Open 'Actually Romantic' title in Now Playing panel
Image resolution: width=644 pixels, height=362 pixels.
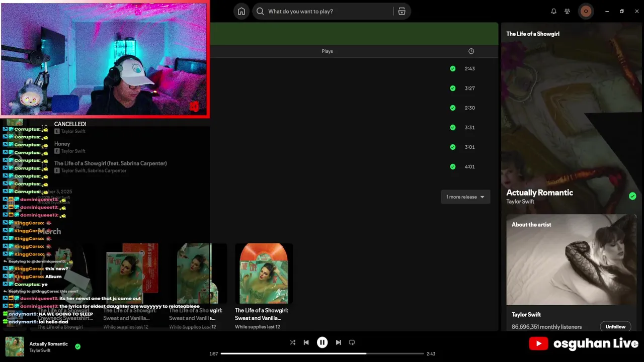point(539,193)
